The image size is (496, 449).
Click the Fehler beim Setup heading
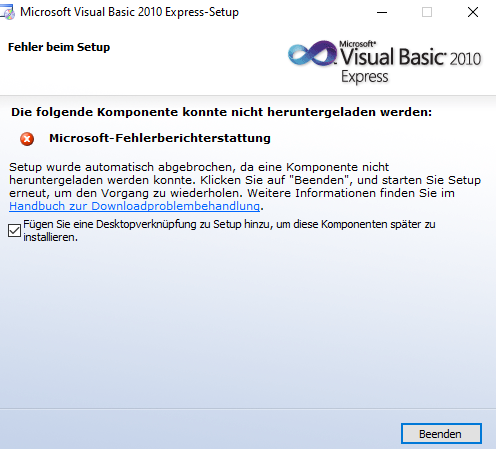point(59,47)
